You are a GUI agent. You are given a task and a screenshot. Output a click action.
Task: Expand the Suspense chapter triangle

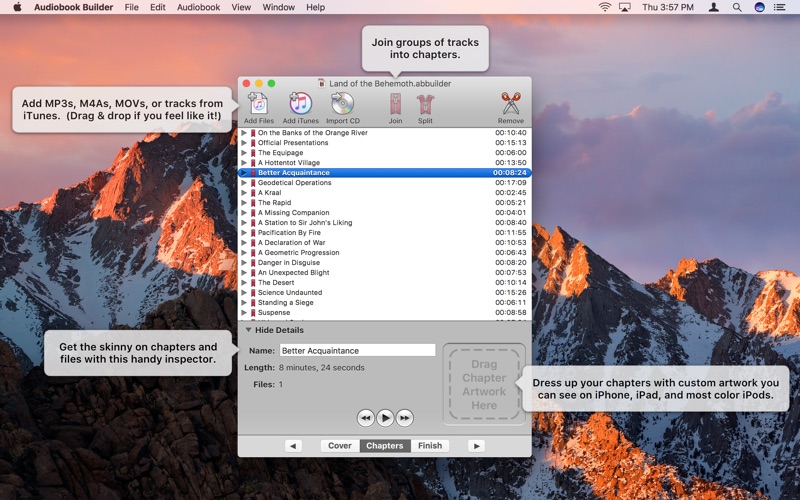tap(244, 313)
